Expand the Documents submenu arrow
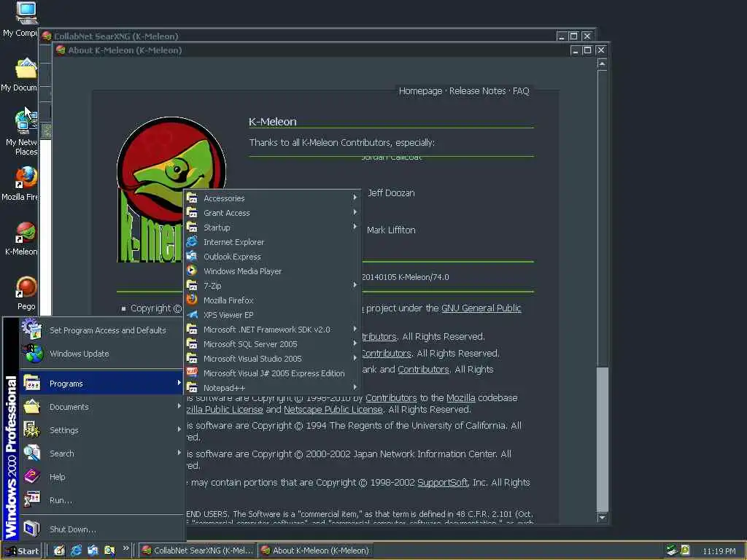 click(179, 405)
